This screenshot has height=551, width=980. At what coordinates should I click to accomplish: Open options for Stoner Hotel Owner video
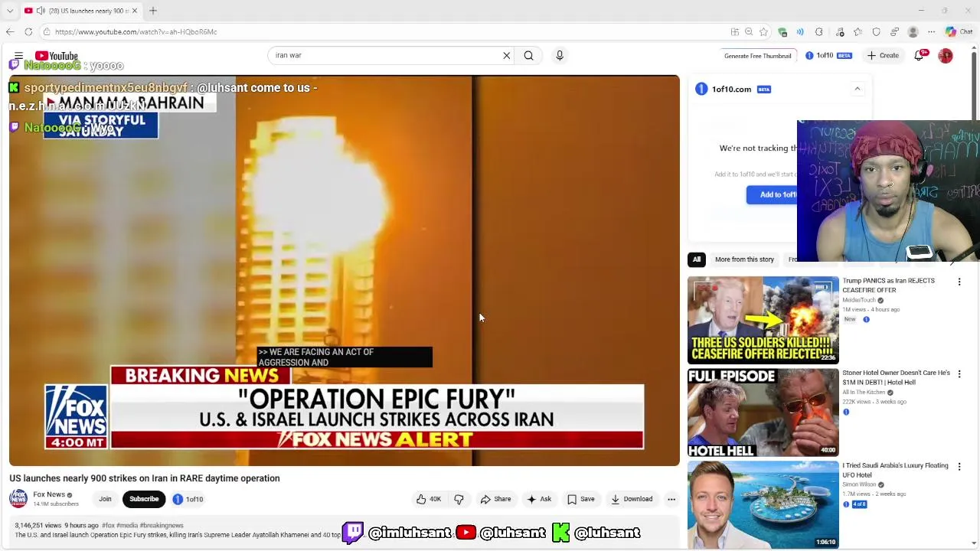[x=959, y=373]
